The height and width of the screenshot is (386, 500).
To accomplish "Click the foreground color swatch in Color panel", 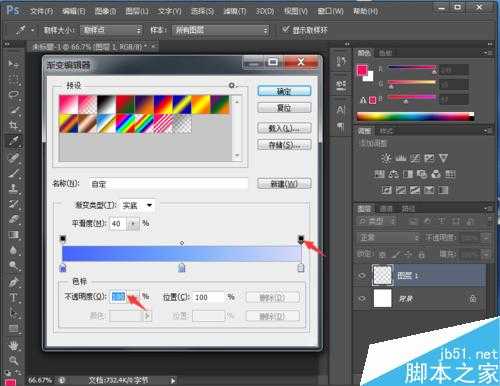I will pos(362,70).
